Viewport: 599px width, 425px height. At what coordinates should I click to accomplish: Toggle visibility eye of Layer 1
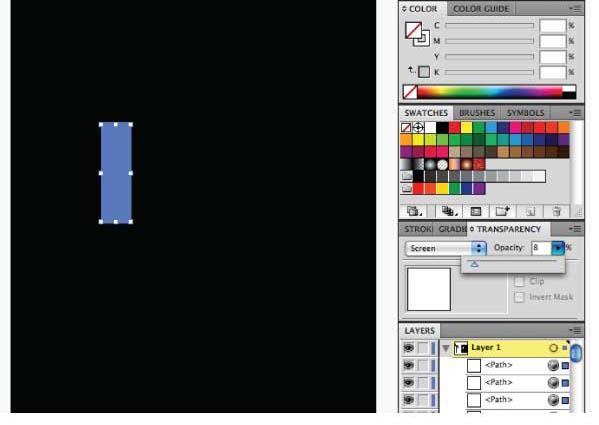coord(409,348)
